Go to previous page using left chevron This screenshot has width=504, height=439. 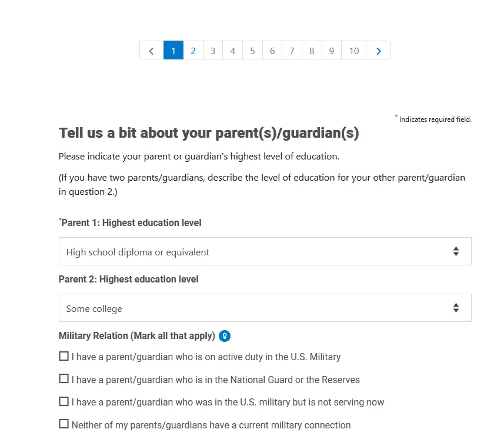[151, 51]
